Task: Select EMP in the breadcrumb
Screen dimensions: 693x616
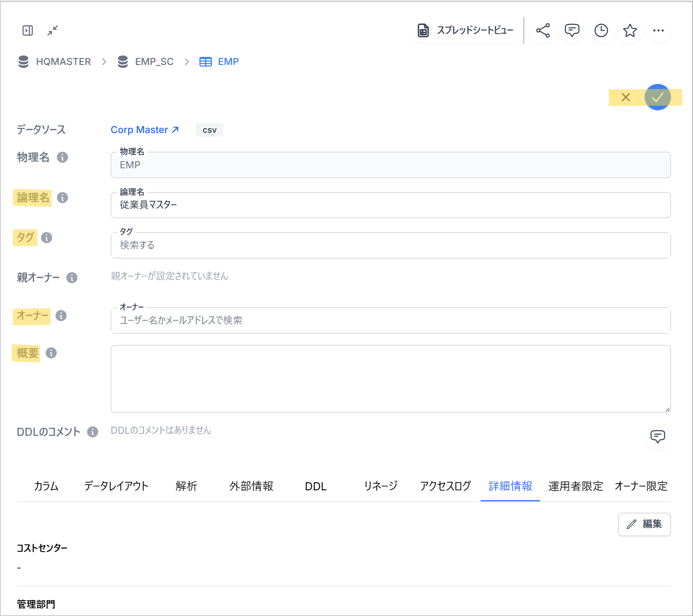Action: tap(228, 62)
